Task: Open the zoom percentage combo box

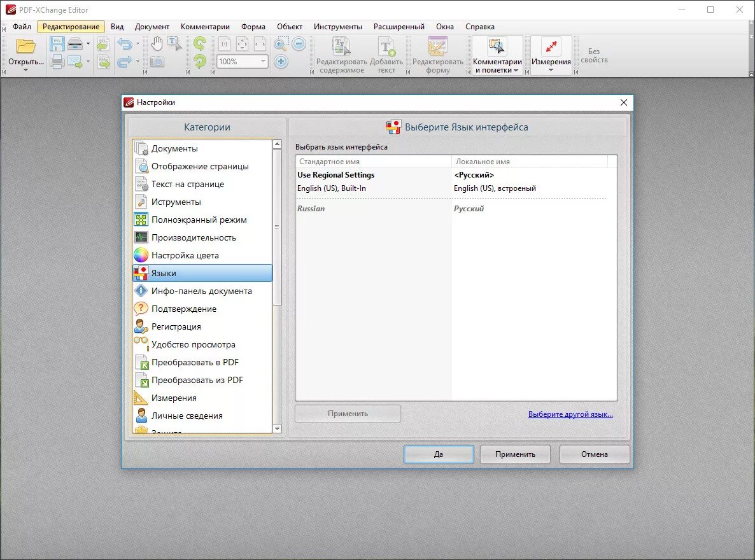Action: [242, 62]
